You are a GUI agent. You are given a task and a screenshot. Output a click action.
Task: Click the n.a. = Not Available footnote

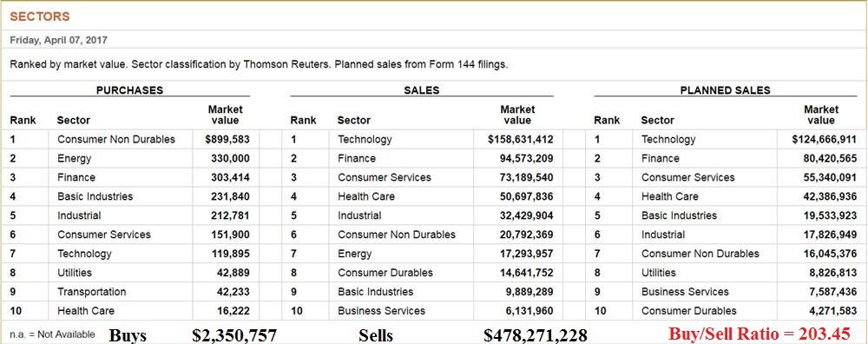[x=53, y=334]
